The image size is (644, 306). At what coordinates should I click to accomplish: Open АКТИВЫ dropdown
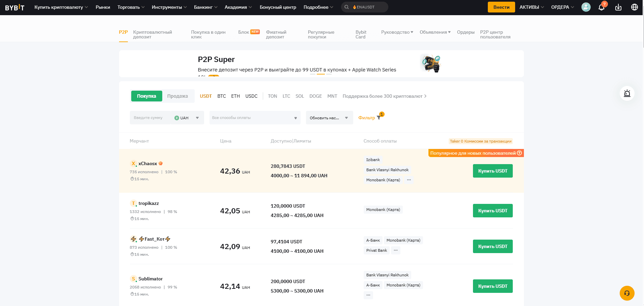pyautogui.click(x=532, y=7)
